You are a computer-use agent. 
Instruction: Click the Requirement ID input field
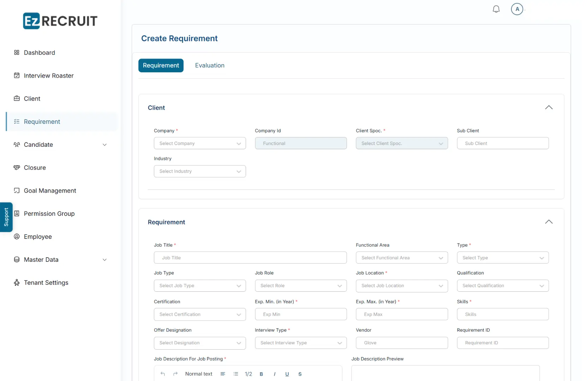(x=503, y=343)
